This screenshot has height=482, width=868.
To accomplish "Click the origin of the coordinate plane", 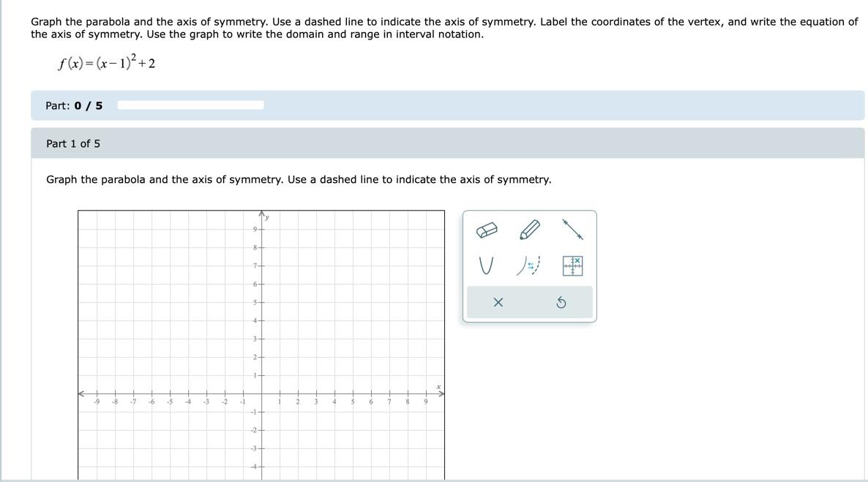I will coord(261,393).
